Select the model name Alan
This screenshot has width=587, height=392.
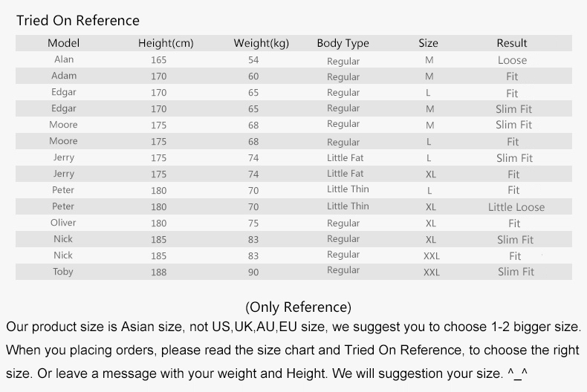[x=64, y=59]
